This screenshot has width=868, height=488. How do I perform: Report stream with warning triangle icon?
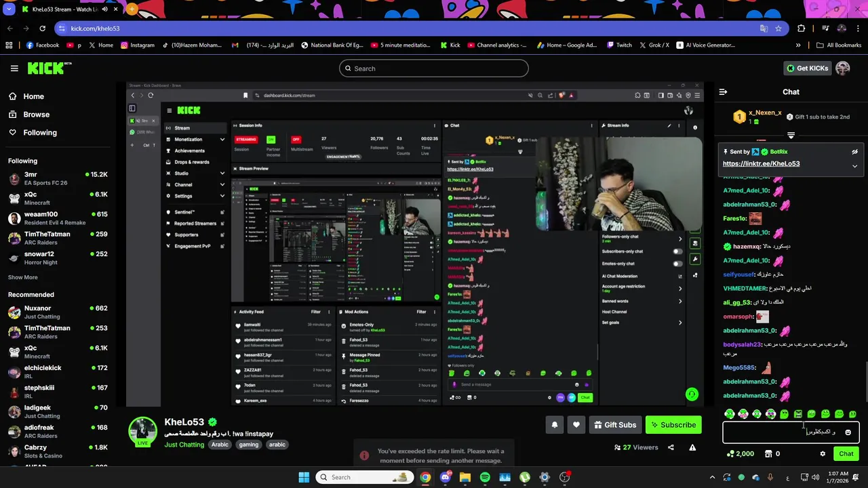coord(692,447)
